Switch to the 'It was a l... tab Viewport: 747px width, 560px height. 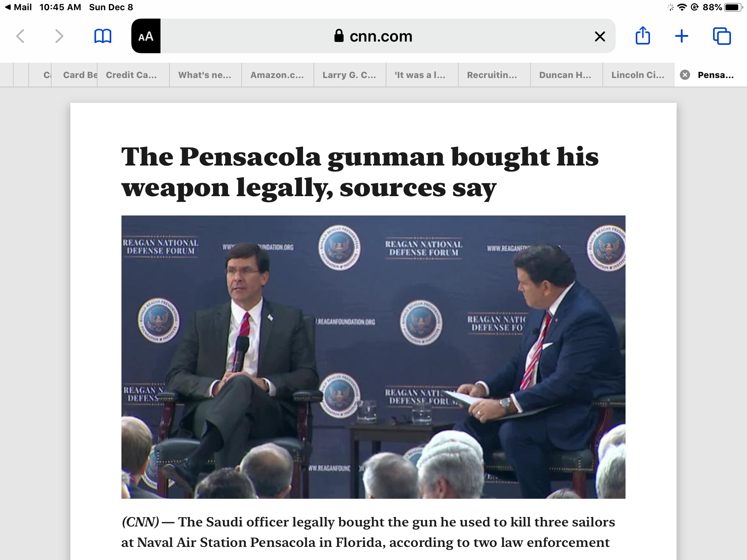click(422, 75)
